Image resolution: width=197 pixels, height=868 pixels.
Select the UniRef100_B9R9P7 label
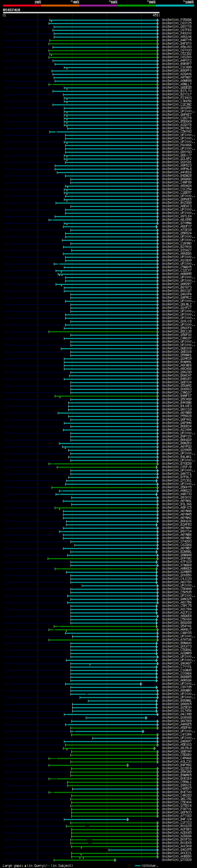(x=177, y=64)
